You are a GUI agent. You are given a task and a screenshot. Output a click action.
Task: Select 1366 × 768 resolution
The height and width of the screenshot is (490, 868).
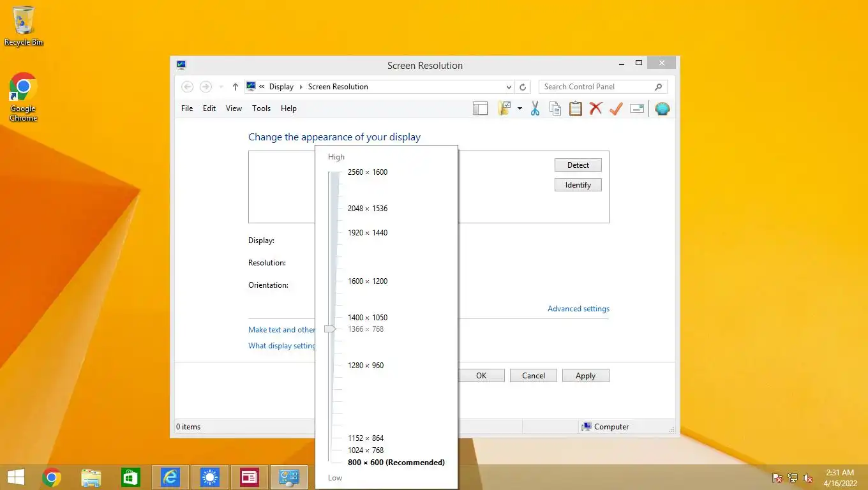pyautogui.click(x=366, y=329)
